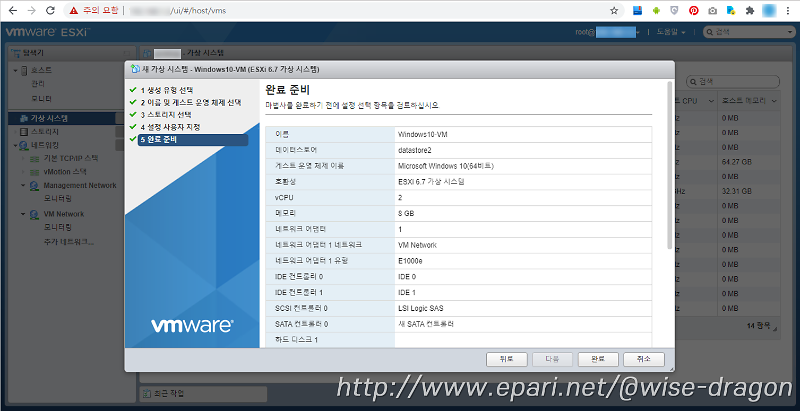Select wizard step 5 완료 준비

point(193,140)
